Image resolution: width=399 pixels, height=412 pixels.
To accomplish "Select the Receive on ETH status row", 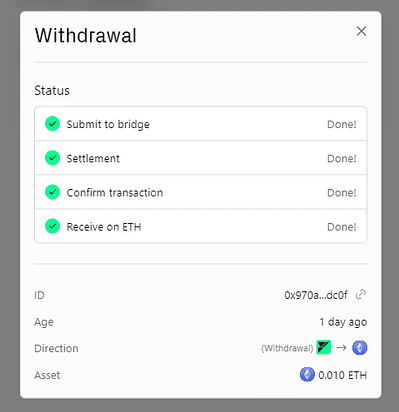I will [x=201, y=226].
